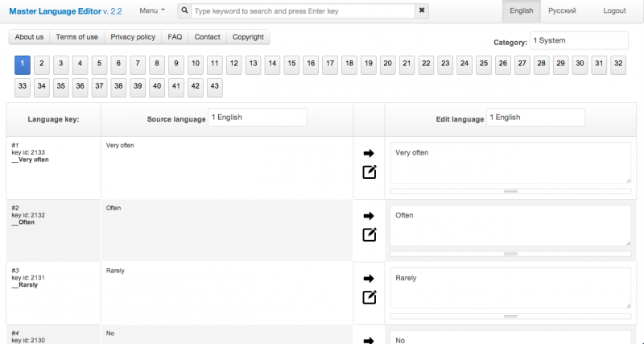Click the edit pencil icon for Very often row
The width and height of the screenshot is (644, 344).
tap(369, 172)
